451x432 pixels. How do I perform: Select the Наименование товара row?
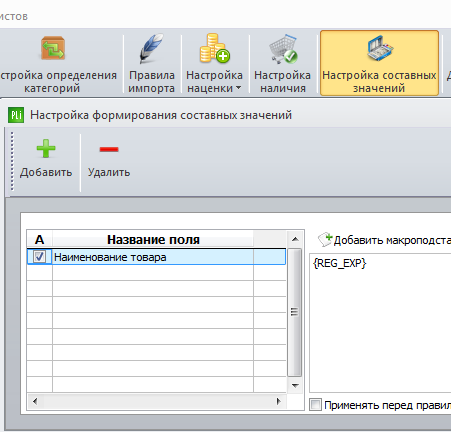pos(156,257)
